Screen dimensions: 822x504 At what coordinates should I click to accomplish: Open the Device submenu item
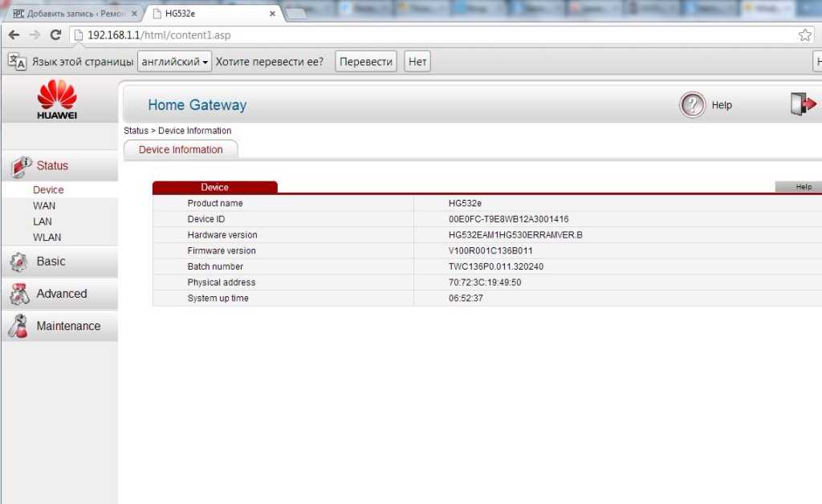click(x=48, y=189)
